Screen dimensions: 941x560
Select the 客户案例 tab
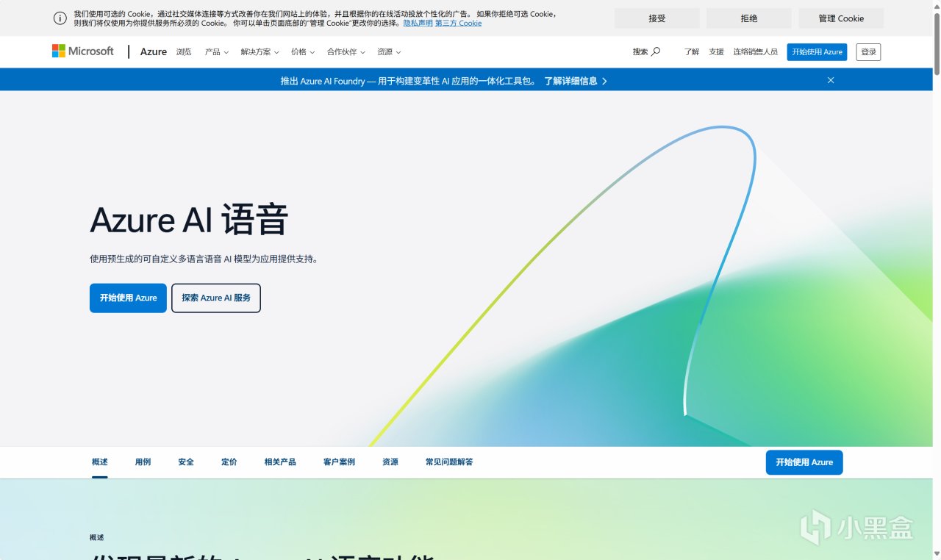339,462
